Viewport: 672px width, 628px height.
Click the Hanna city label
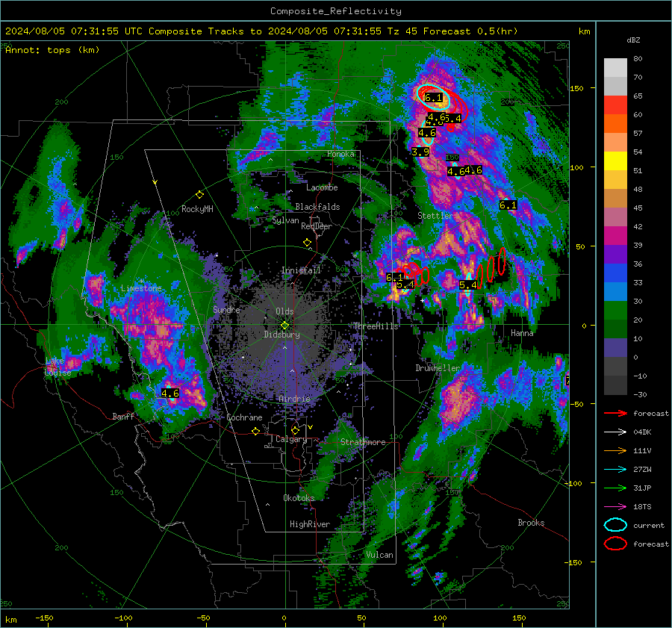tap(522, 332)
